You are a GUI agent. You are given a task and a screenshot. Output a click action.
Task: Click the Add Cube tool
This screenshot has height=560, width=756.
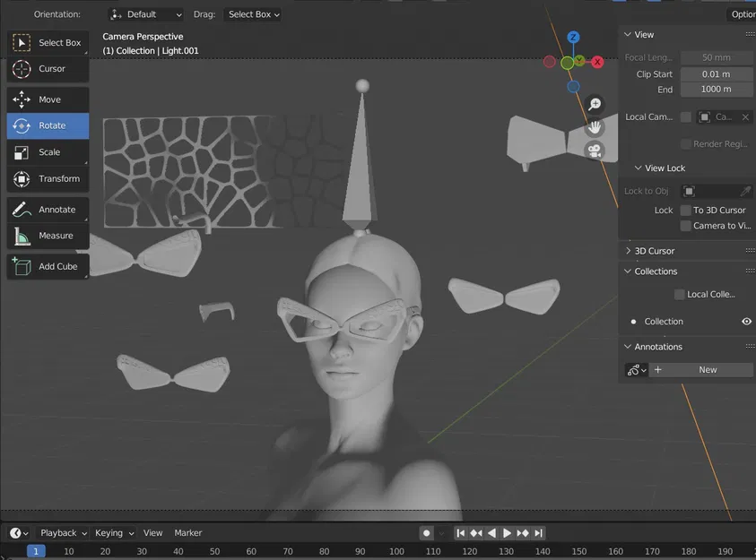(48, 266)
